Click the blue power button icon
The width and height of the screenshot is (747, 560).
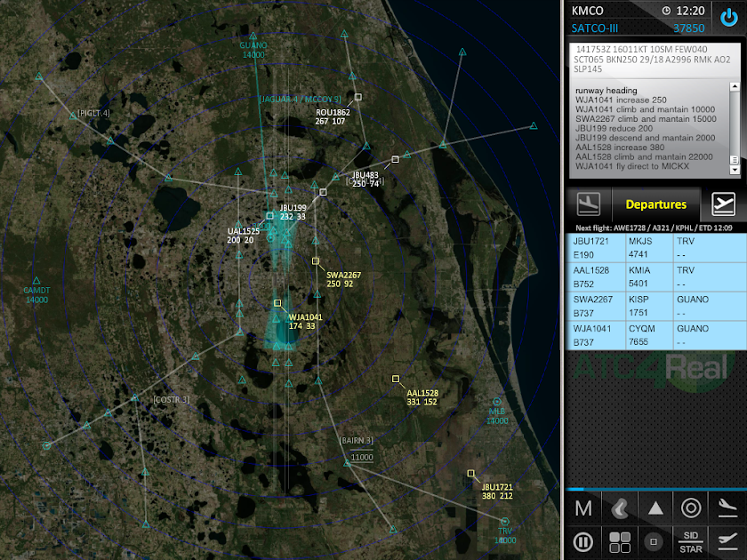729,18
